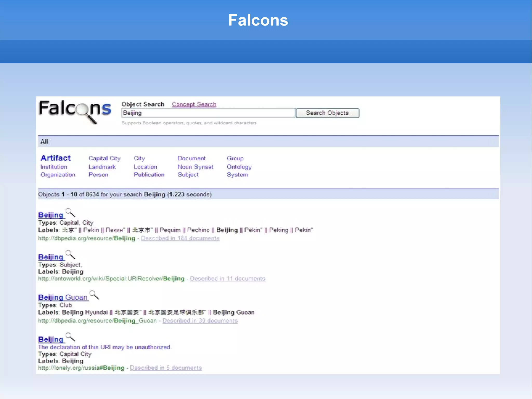
Task: Filter results by Landmark type
Action: (x=102, y=167)
